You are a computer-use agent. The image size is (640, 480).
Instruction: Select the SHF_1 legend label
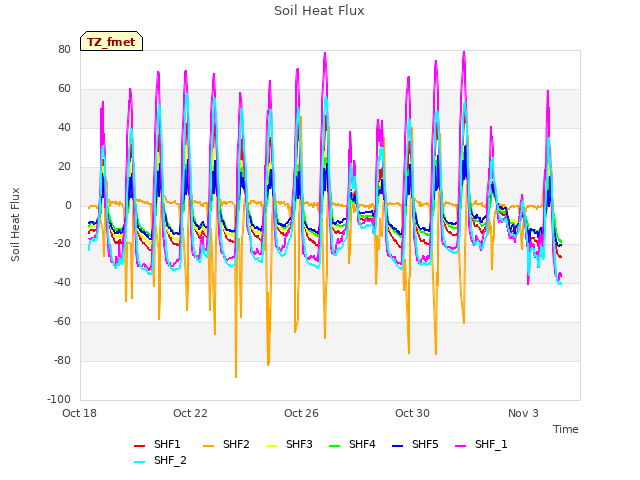pos(491,444)
